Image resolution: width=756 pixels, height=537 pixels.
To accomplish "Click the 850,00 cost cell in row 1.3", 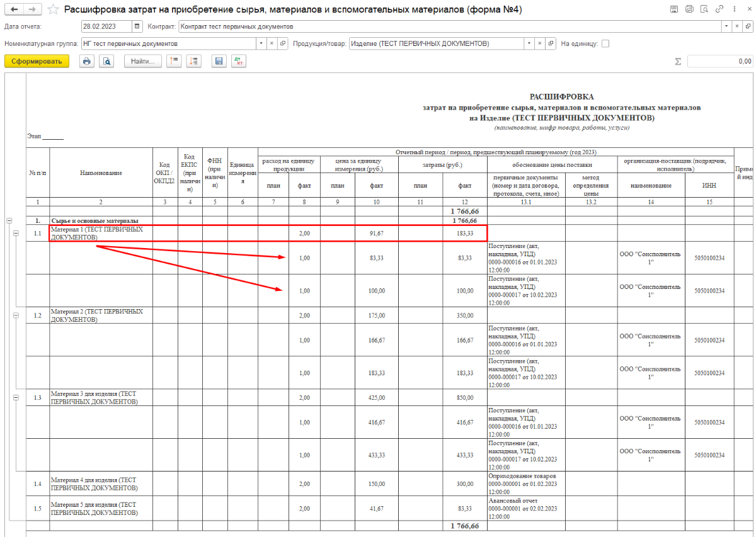I will pyautogui.click(x=464, y=398).
